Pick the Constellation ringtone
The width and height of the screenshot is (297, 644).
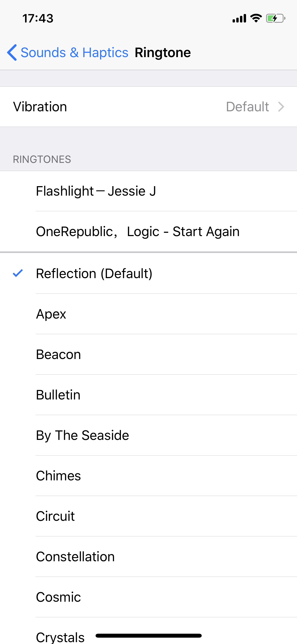click(x=148, y=557)
